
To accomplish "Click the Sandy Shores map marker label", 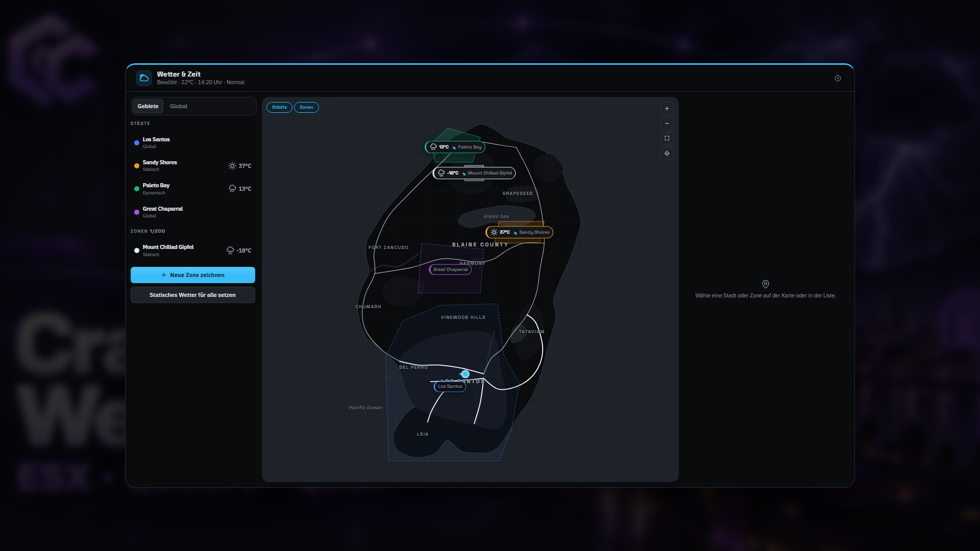I will [x=519, y=232].
